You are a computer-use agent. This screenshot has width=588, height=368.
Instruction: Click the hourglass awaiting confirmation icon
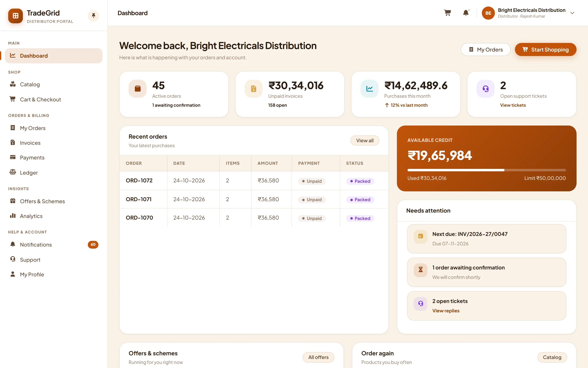coord(421,270)
